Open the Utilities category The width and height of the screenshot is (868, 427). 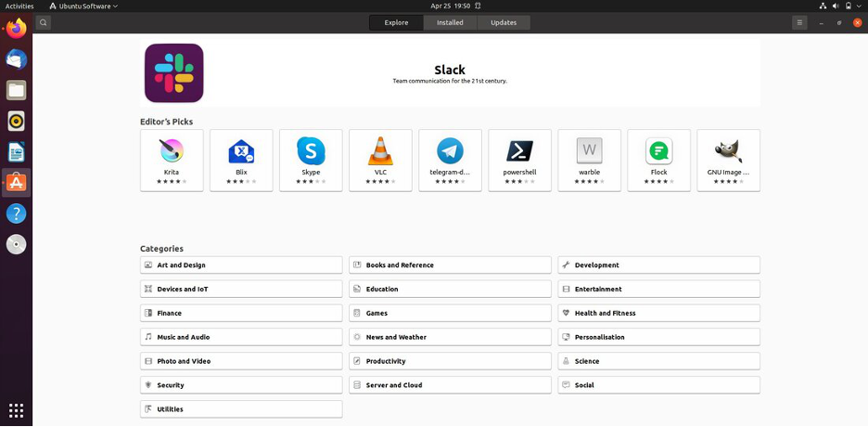click(x=241, y=409)
